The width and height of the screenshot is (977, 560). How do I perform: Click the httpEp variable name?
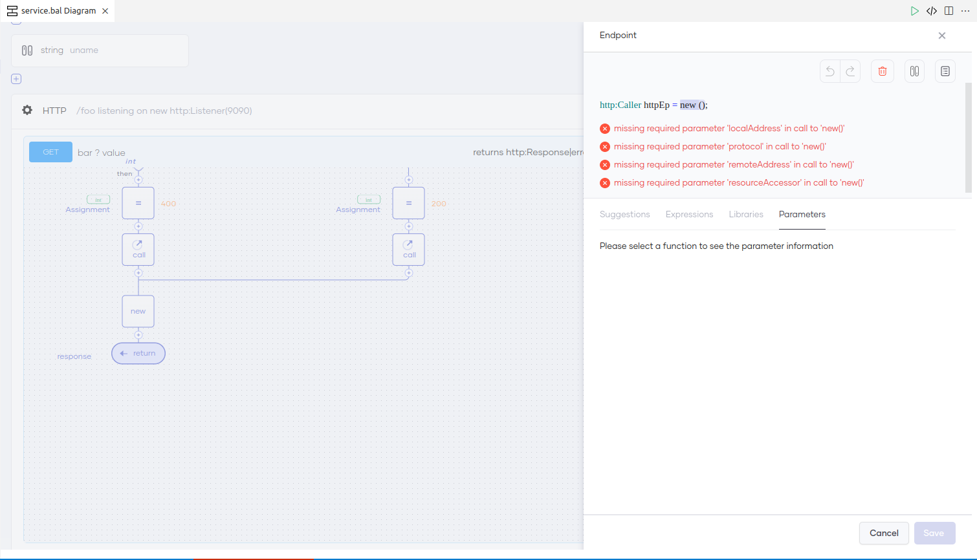tap(657, 105)
